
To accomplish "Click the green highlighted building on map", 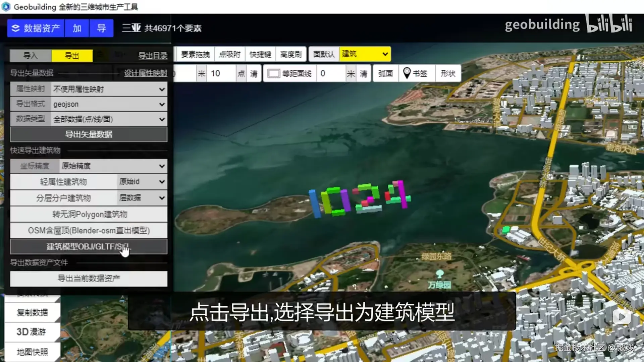I will click(x=505, y=230).
